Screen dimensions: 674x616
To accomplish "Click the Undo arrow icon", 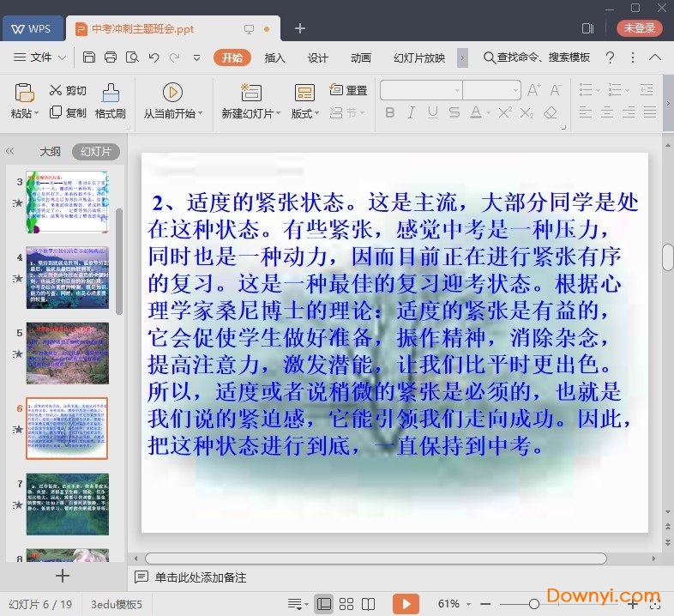I will click(x=153, y=57).
